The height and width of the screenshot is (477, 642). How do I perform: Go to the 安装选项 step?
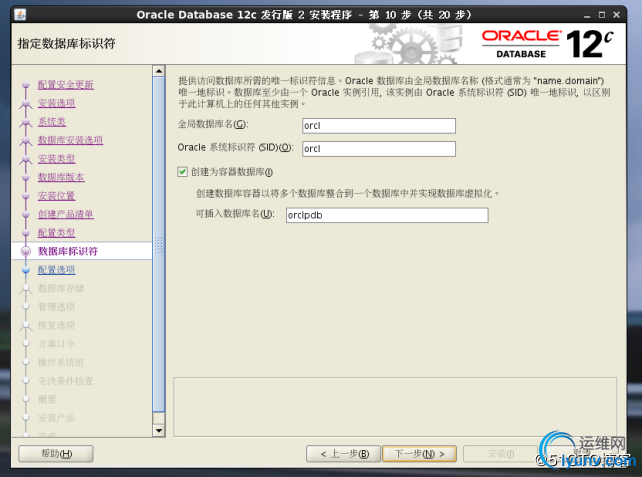[57, 103]
